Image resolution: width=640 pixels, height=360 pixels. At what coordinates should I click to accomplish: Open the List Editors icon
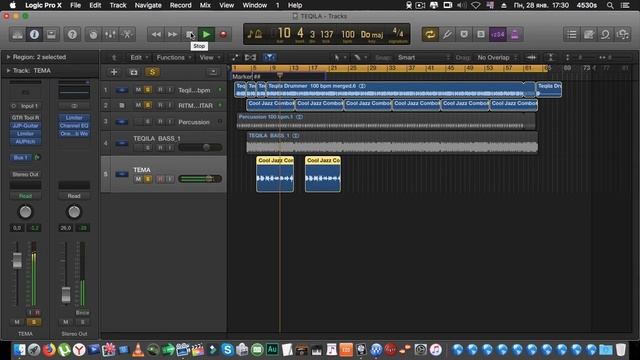click(x=572, y=35)
